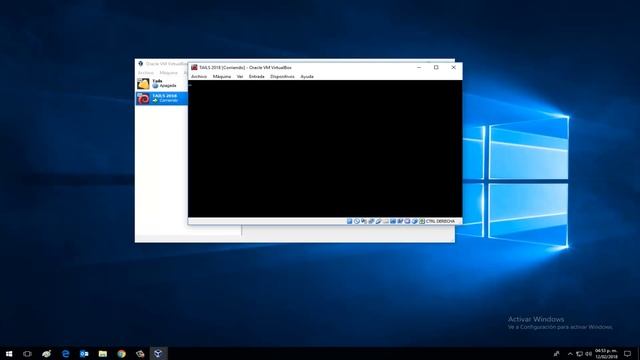Open Task View from the taskbar
Viewport: 640px width, 360px height.
[27, 353]
